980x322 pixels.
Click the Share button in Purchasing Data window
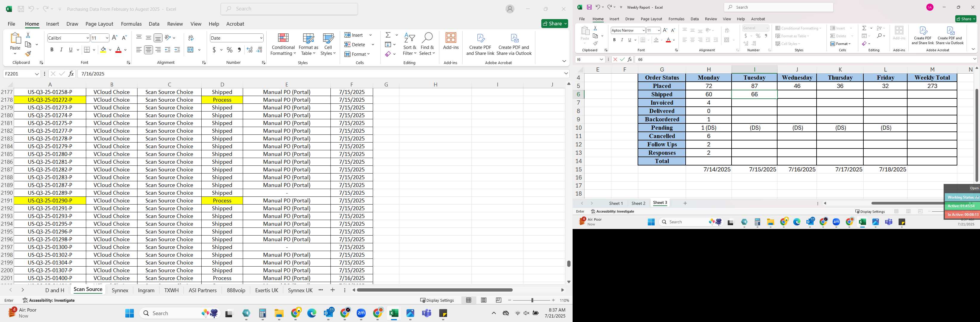554,24
